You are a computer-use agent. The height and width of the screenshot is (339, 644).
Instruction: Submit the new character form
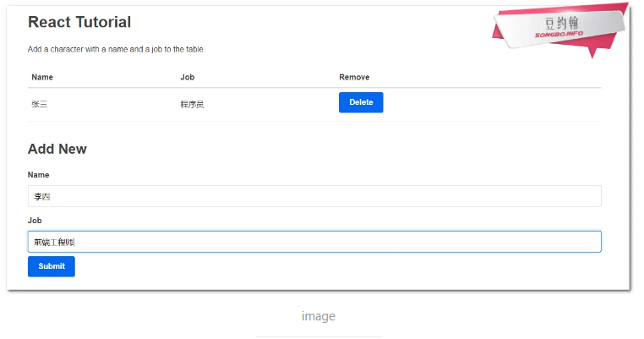pyautogui.click(x=51, y=266)
